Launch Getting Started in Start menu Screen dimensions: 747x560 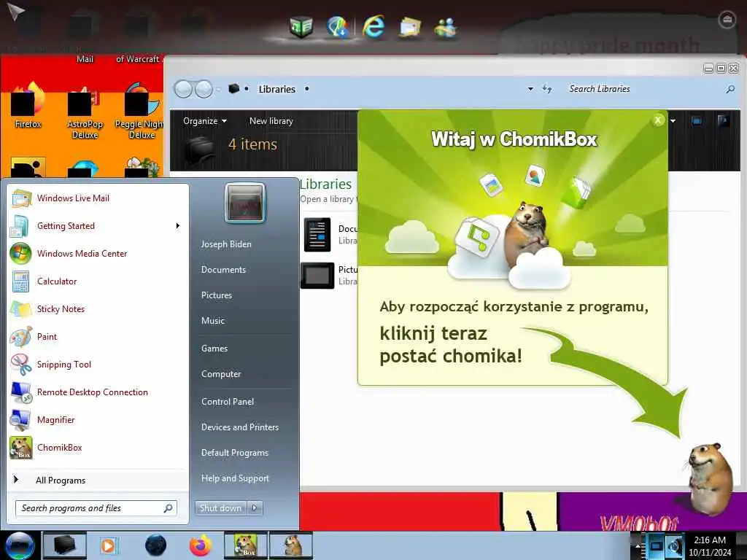point(98,226)
